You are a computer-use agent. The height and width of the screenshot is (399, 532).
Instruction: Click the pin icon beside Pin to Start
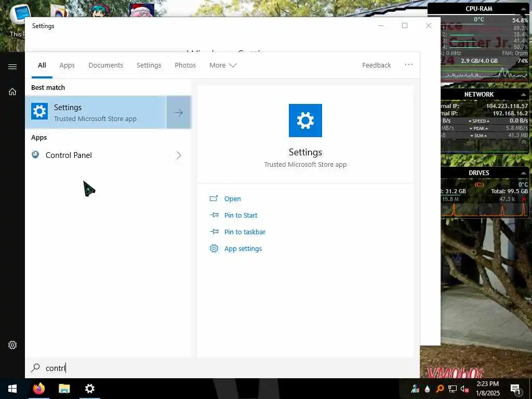click(x=214, y=215)
